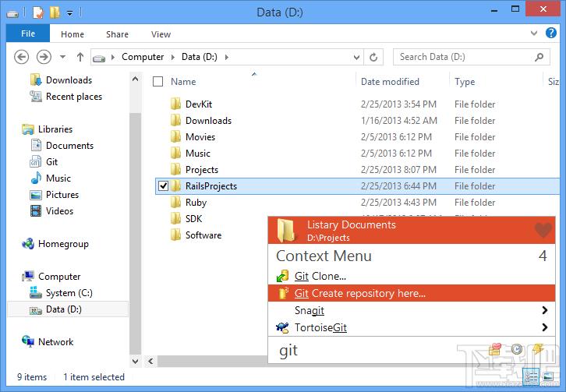566x392 pixels.
Task: Click chevron after Computer in breadcrumb
Action: click(173, 57)
